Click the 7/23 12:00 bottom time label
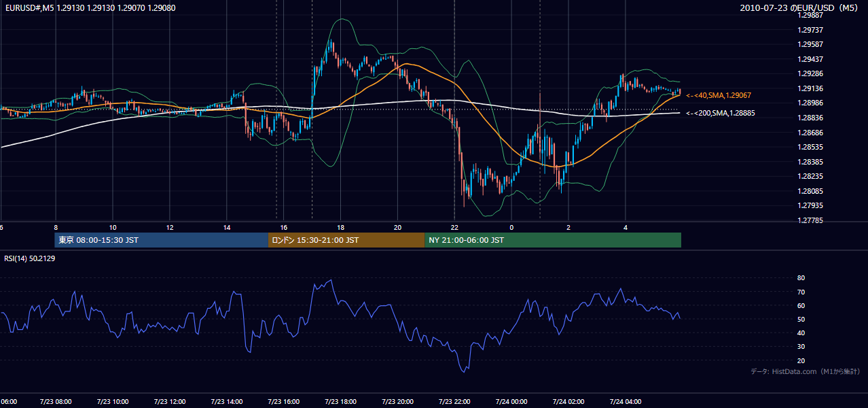The width and height of the screenshot is (868, 408). click(170, 402)
